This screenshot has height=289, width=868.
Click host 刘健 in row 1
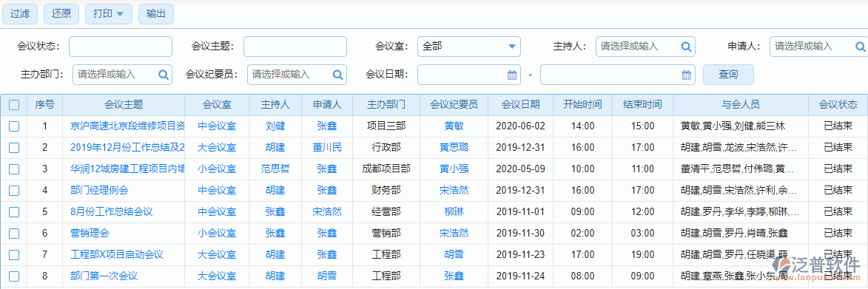coord(275,126)
